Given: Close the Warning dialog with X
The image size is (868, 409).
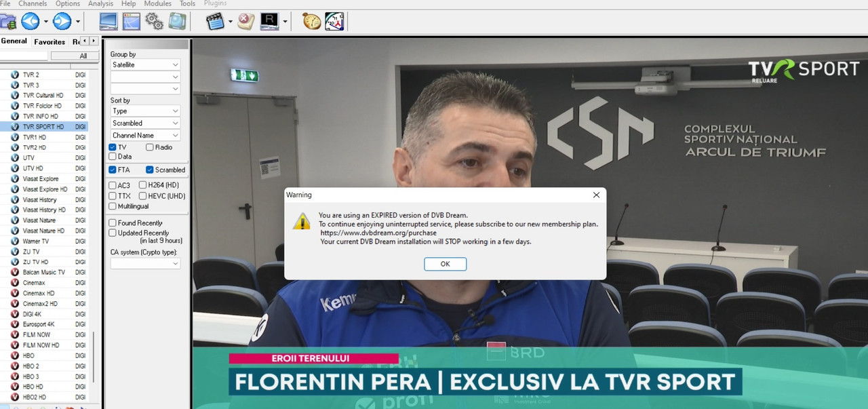Looking at the screenshot, I should coord(596,195).
